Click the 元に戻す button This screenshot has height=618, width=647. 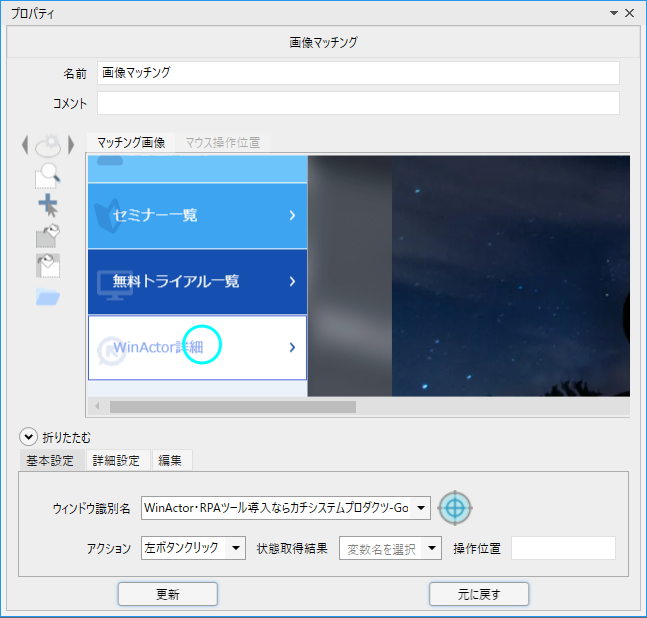coord(479,594)
